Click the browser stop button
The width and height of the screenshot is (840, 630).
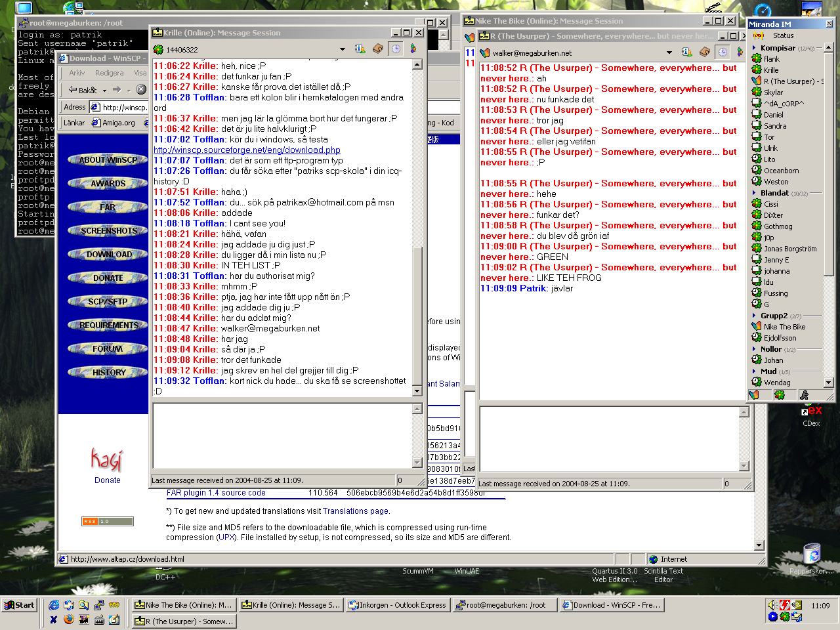141,90
